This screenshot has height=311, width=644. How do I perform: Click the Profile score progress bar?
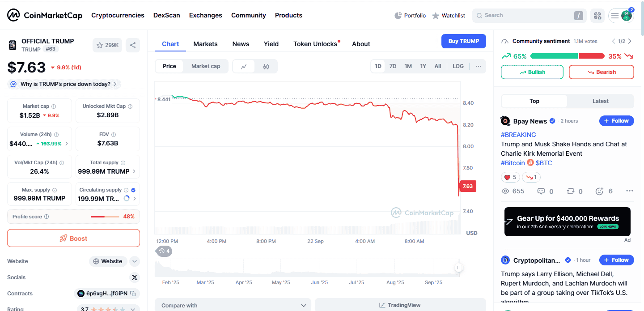tap(105, 217)
